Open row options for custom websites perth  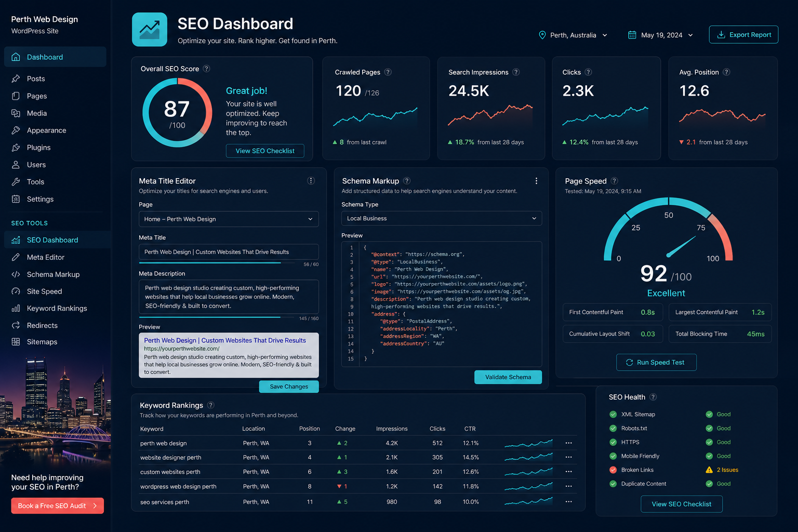568,472
